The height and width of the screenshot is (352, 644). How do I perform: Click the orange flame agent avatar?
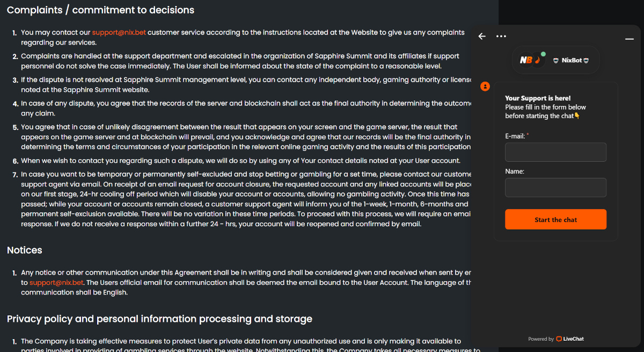tap(537, 60)
